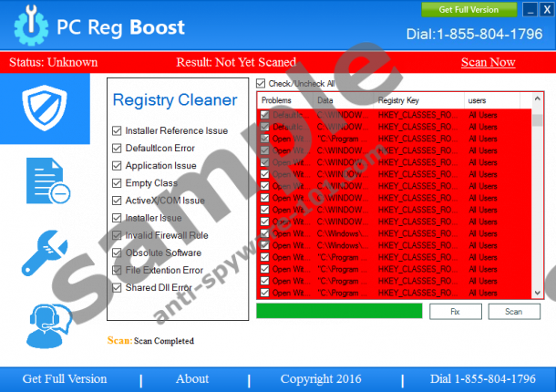The height and width of the screenshot is (392, 556).
Task: Close the PC Reg Boost window
Action: 546,10
